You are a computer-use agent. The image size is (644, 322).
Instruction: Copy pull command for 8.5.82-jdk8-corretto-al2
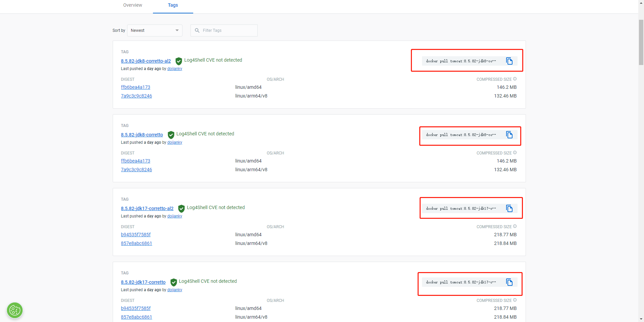point(509,61)
